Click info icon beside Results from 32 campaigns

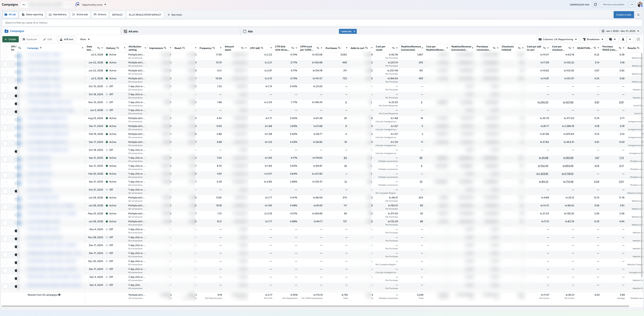click(x=59, y=295)
